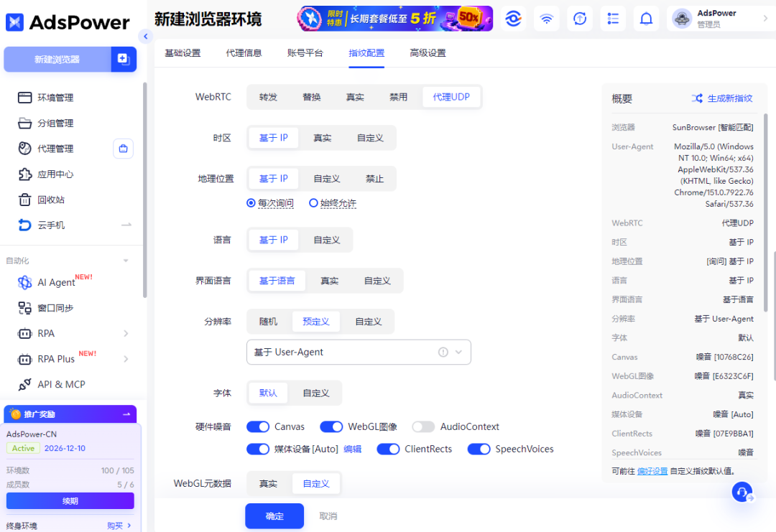This screenshot has height=532, width=776.
Task: Toggle the WebGL图像 noise switch
Action: click(x=331, y=426)
